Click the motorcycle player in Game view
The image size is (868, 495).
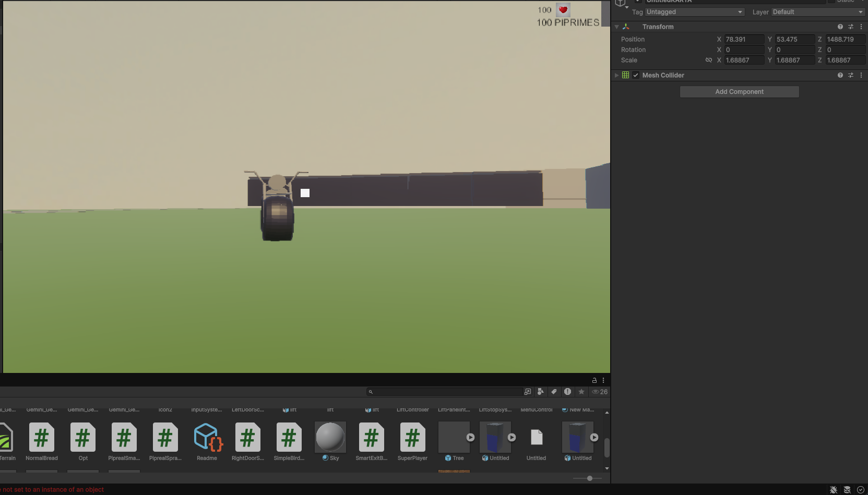(277, 206)
